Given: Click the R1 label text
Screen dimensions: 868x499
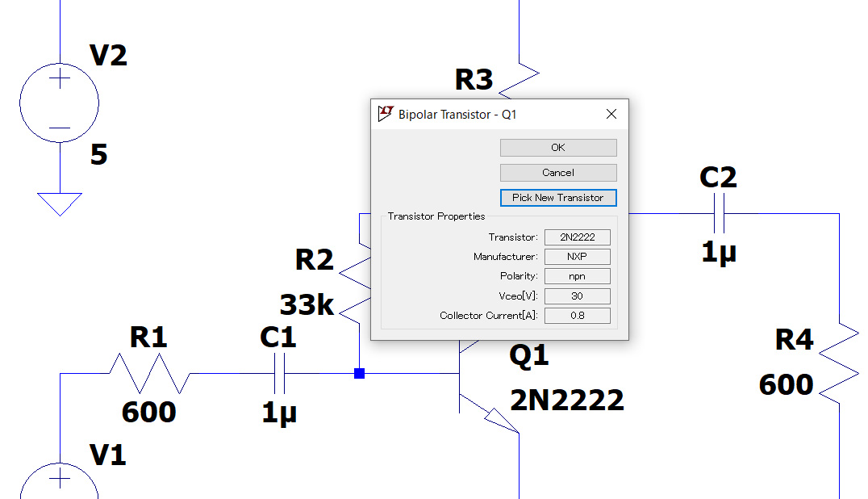Looking at the screenshot, I should point(148,338).
